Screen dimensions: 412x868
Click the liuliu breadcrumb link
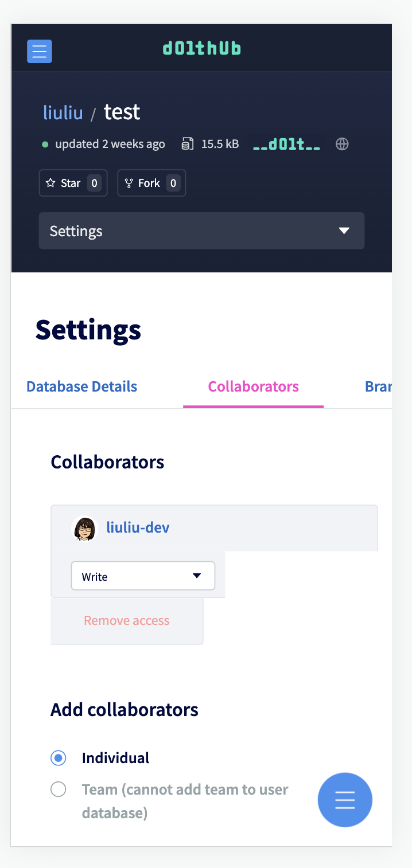click(x=63, y=112)
